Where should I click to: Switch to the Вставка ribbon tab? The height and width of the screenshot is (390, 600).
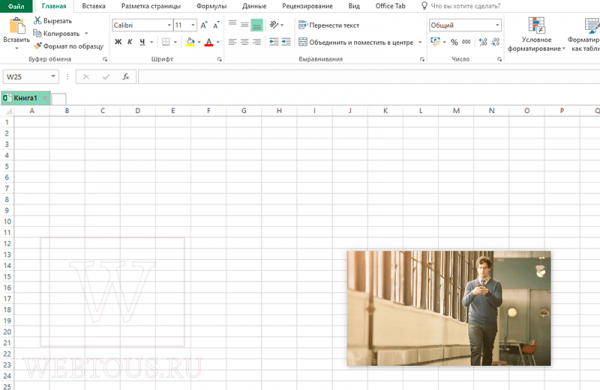(94, 6)
